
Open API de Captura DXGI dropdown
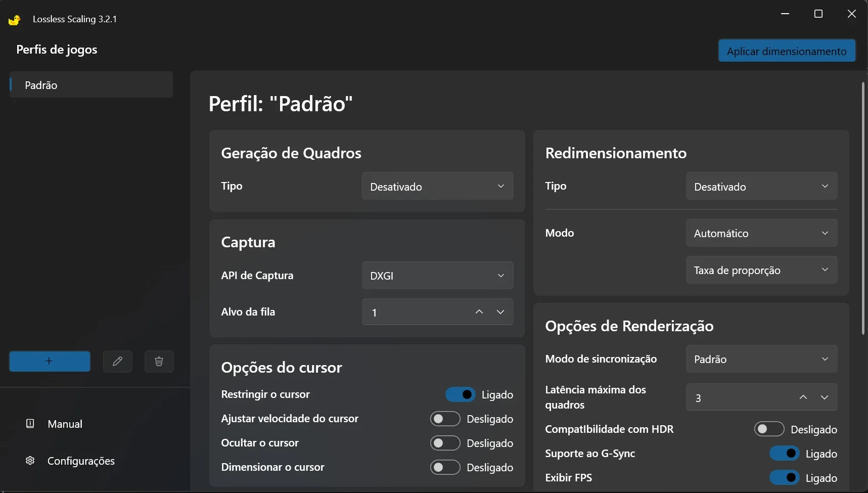438,276
